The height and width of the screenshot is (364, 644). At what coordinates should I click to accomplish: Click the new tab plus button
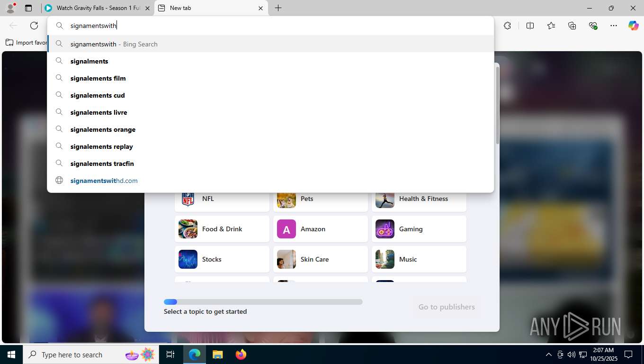278,8
